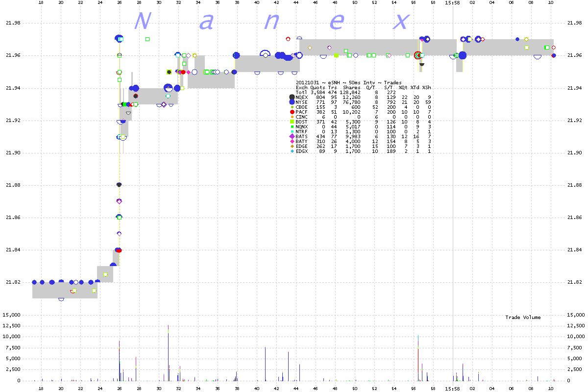The height and width of the screenshot is (392, 588).
Task: Click the lime square BOST legend marker
Action: pos(292,122)
